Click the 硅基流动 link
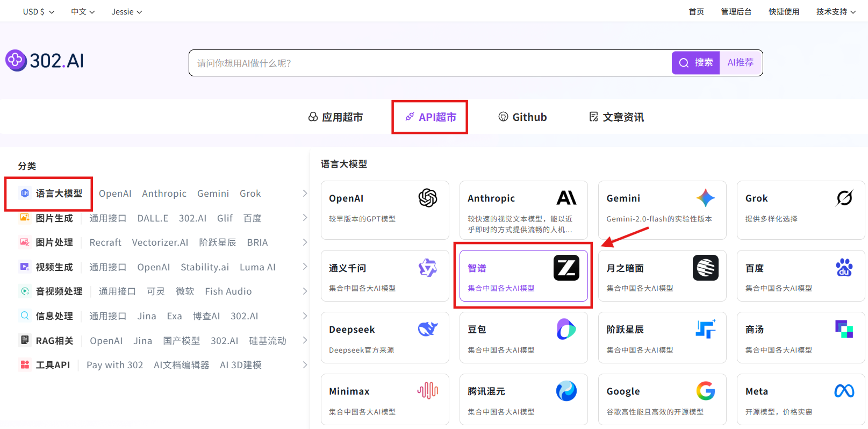 268,340
